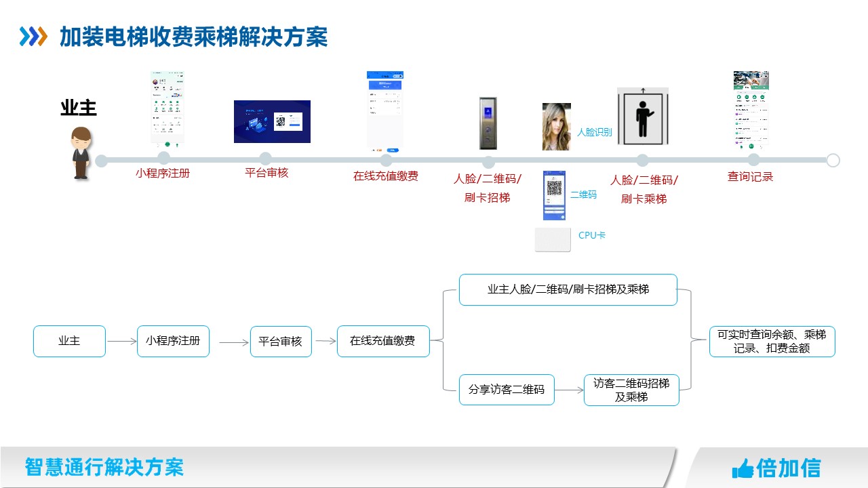Click the 在线充值缴费 flowchart box
868x488 pixels.
pos(383,341)
